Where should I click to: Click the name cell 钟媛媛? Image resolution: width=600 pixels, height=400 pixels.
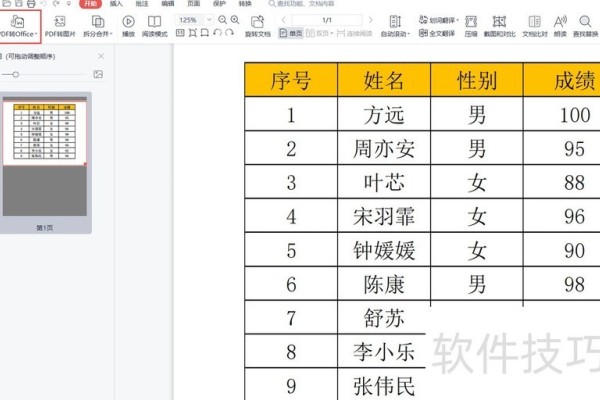384,250
